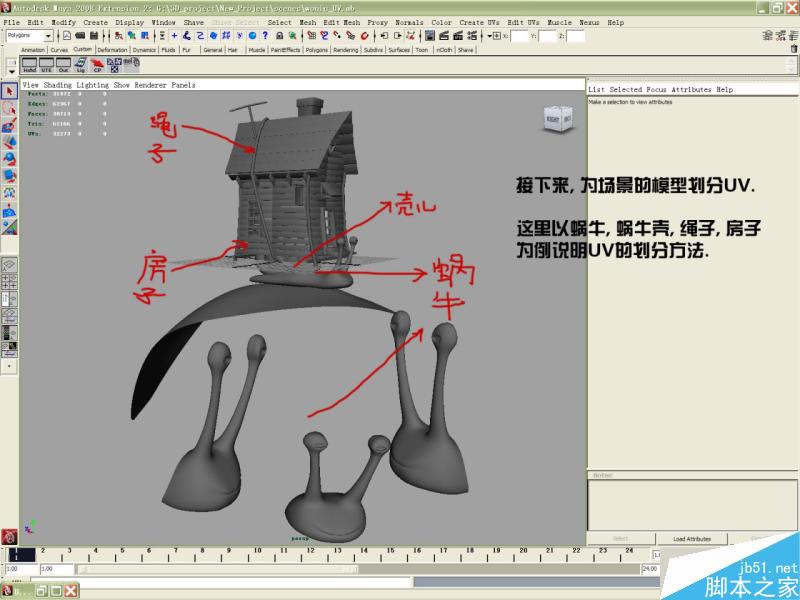Viewport: 800px width, 600px height.
Task: Switch to the Animation shelf tab
Action: pyautogui.click(x=33, y=50)
